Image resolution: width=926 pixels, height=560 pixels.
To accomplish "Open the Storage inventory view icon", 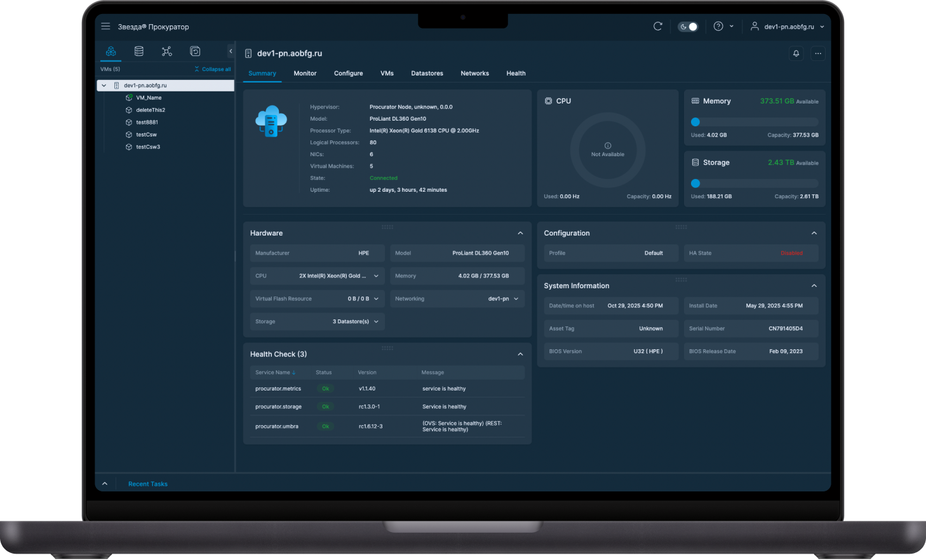I will click(138, 51).
